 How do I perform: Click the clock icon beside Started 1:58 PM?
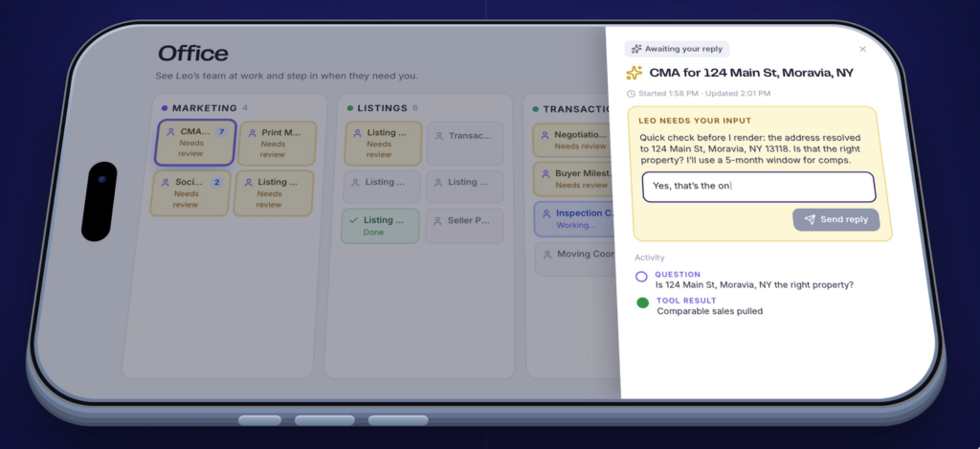632,94
